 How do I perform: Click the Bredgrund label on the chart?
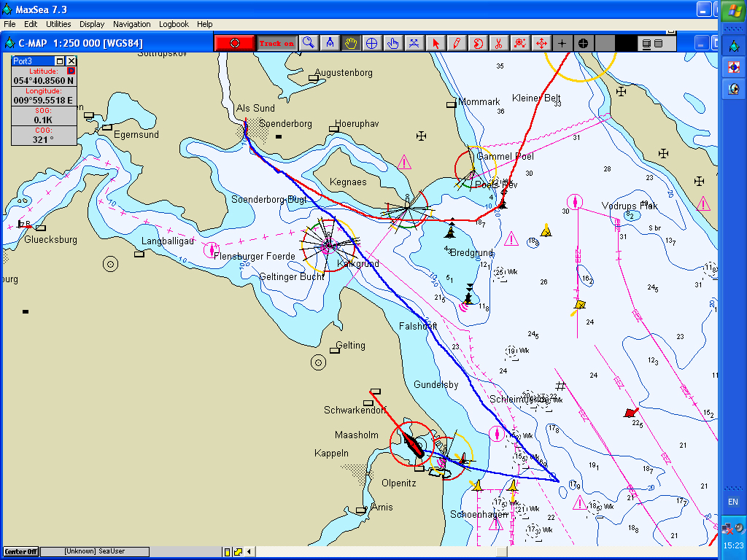pos(472,252)
